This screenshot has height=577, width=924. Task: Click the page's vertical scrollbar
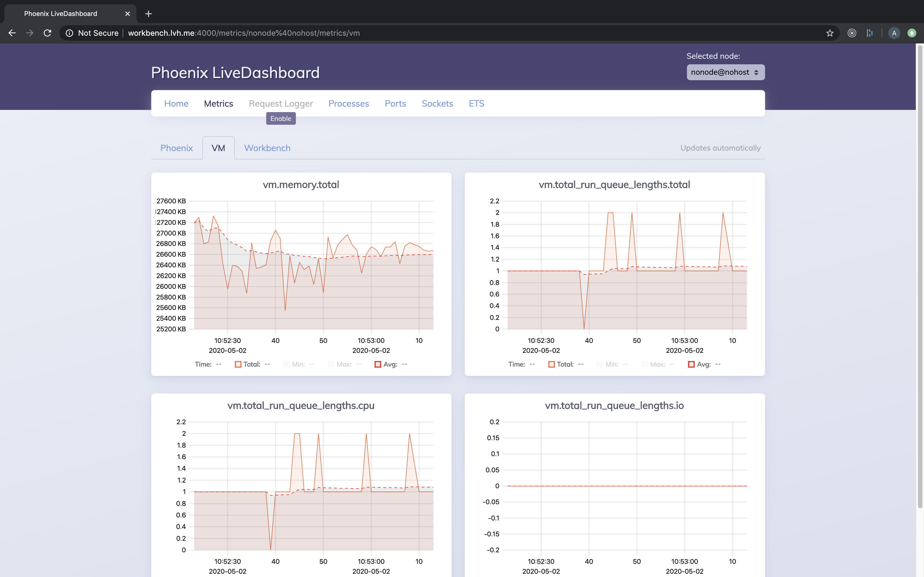coord(919,275)
